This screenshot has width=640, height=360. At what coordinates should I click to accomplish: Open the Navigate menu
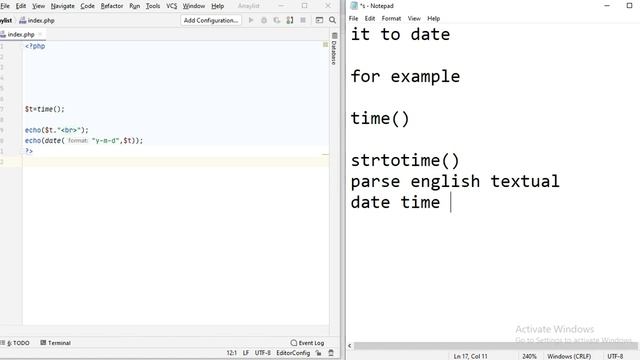62,6
